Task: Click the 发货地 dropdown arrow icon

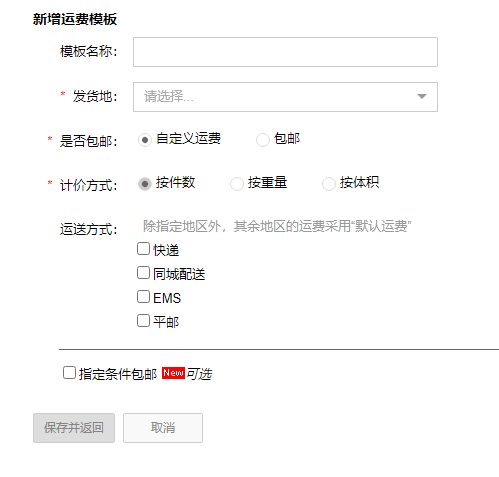Action: pos(422,97)
